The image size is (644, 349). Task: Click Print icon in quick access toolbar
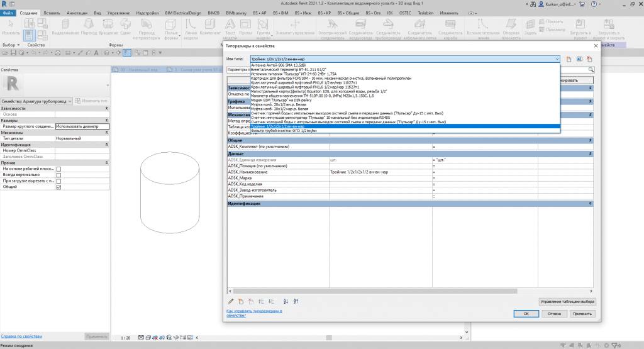tap(57, 53)
